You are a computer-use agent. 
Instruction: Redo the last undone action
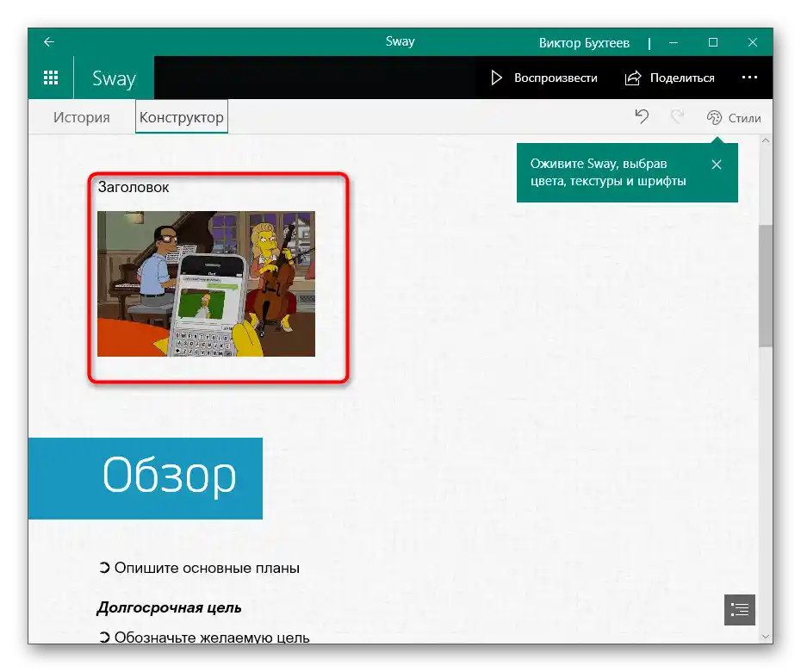pyautogui.click(x=677, y=117)
